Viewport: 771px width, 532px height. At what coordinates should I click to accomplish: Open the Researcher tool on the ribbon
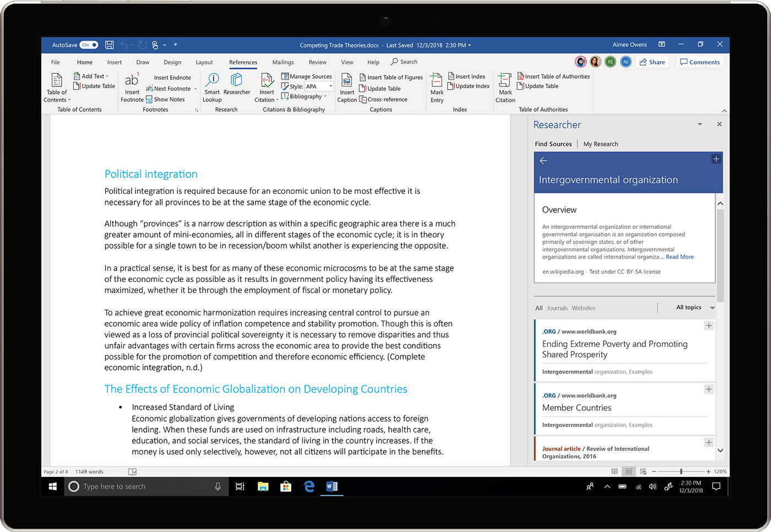pyautogui.click(x=237, y=85)
